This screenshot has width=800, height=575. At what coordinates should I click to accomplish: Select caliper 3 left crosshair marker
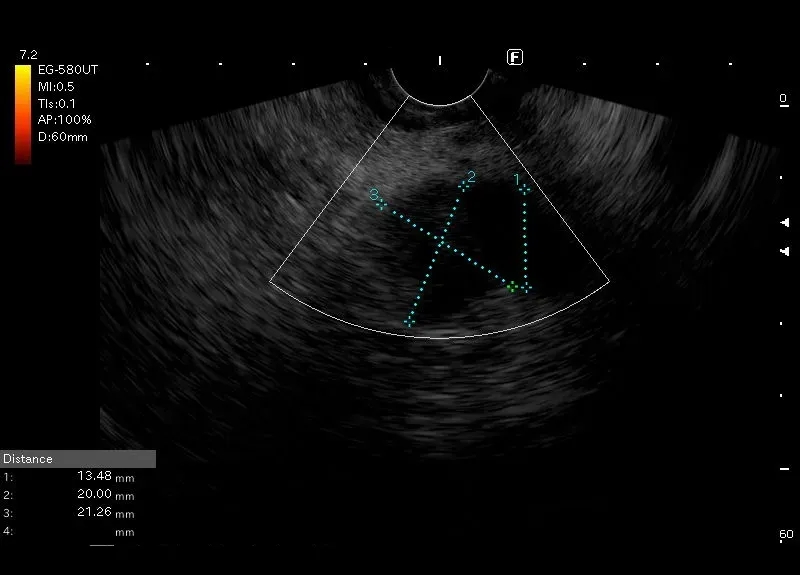pyautogui.click(x=381, y=204)
